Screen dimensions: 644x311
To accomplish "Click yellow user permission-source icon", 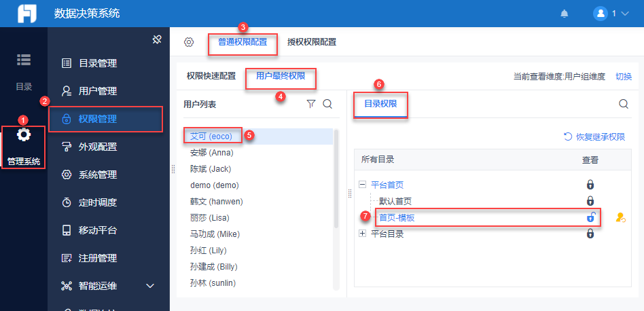I will 621,218.
